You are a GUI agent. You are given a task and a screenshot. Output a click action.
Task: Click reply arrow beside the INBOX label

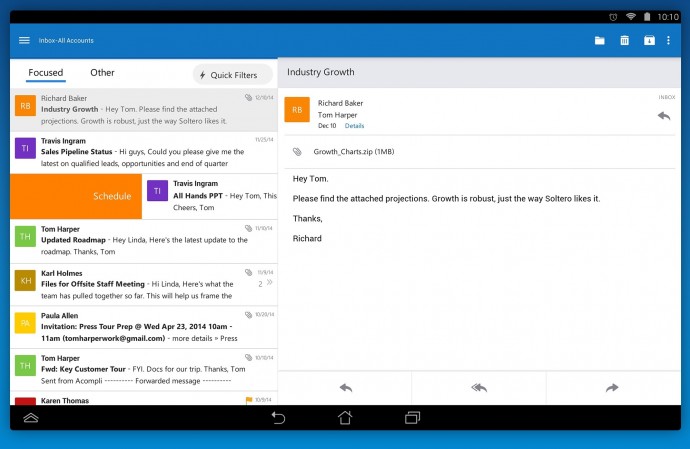point(663,116)
